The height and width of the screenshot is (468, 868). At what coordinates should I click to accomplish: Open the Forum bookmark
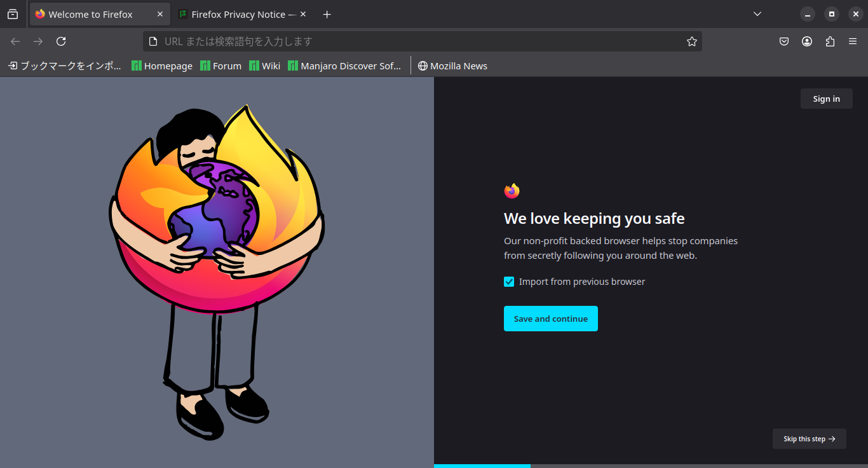220,65
